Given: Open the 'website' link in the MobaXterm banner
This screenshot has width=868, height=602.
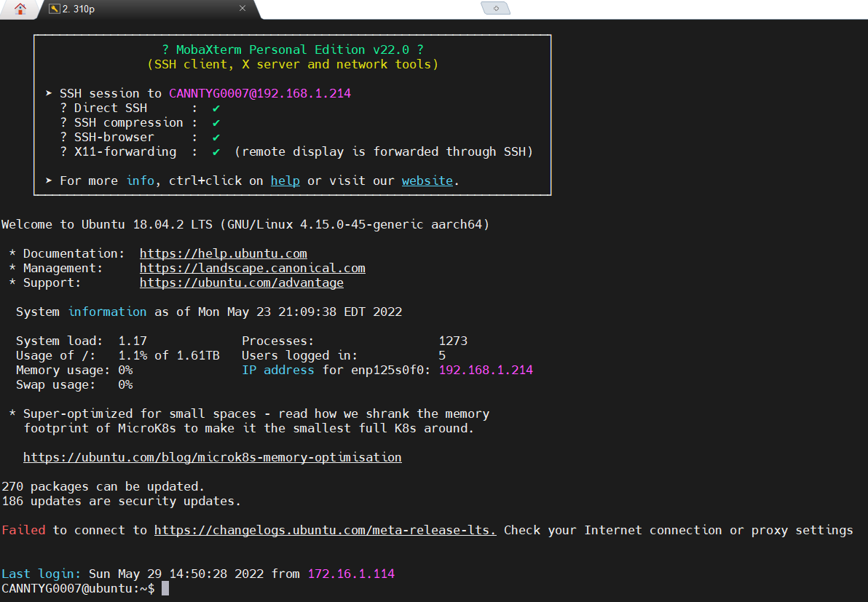Looking at the screenshot, I should [427, 181].
